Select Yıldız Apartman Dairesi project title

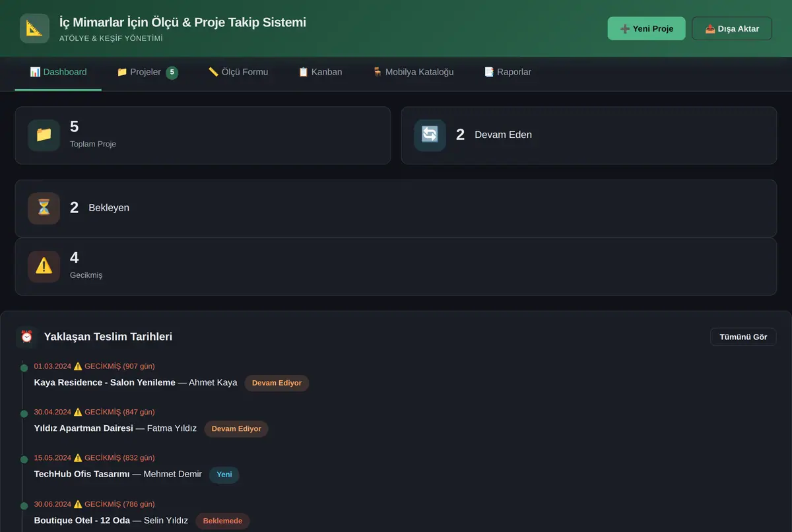(x=84, y=428)
